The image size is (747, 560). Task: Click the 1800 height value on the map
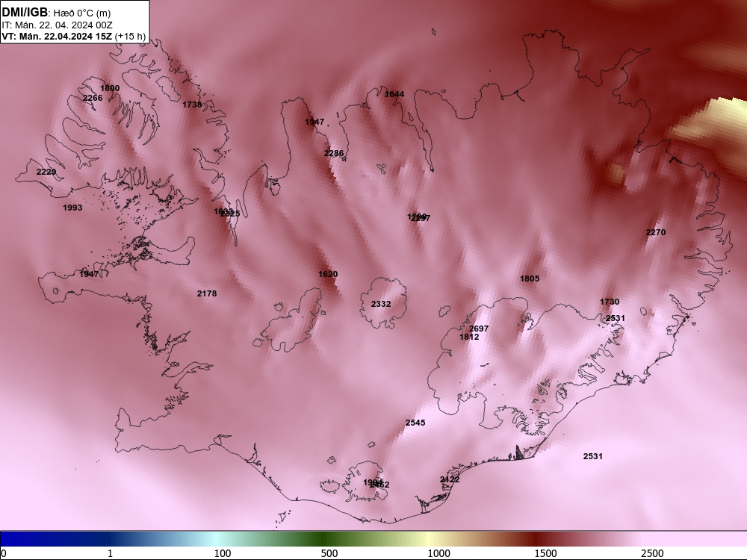pos(110,88)
